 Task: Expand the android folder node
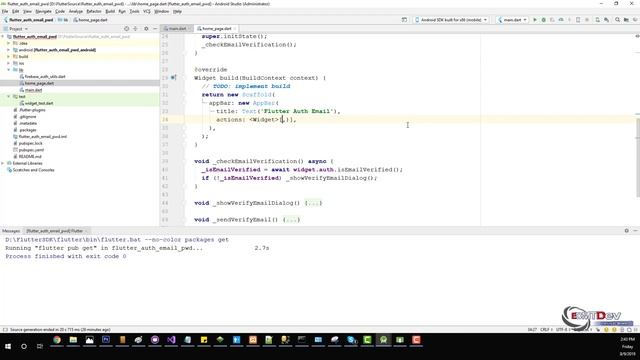9,50
